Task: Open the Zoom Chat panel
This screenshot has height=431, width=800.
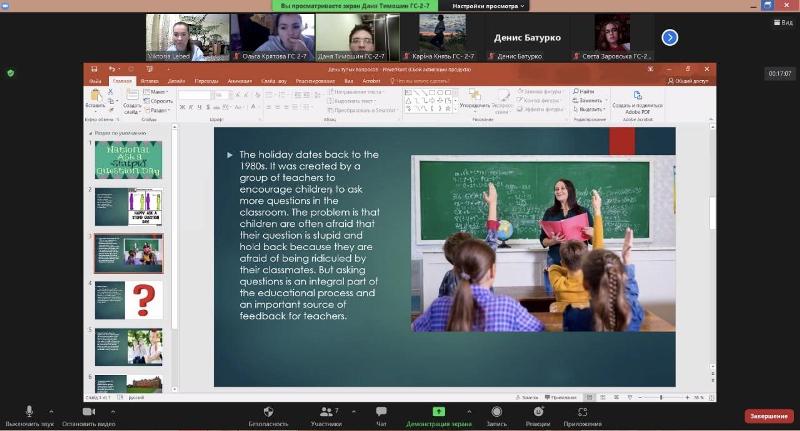Action: click(381, 414)
